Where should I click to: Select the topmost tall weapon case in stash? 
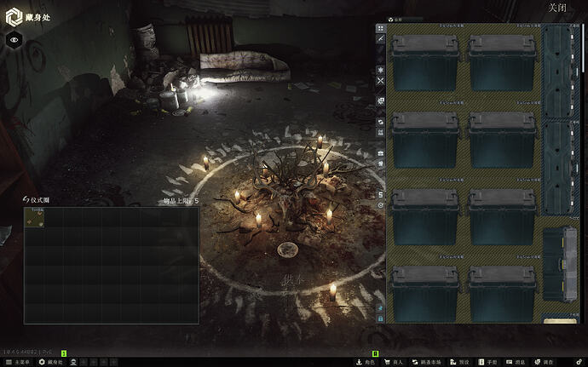(x=560, y=72)
